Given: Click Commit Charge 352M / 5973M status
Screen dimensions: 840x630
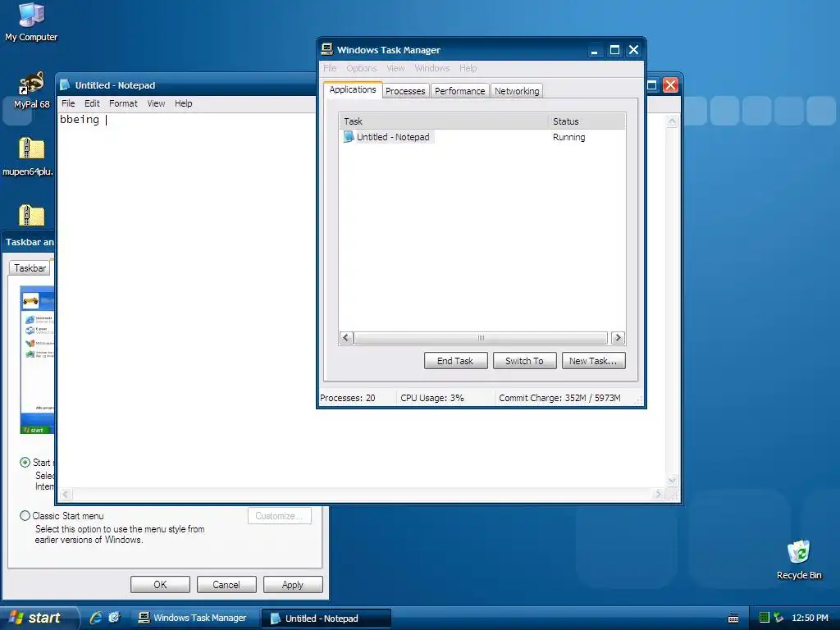Looking at the screenshot, I should tap(559, 398).
